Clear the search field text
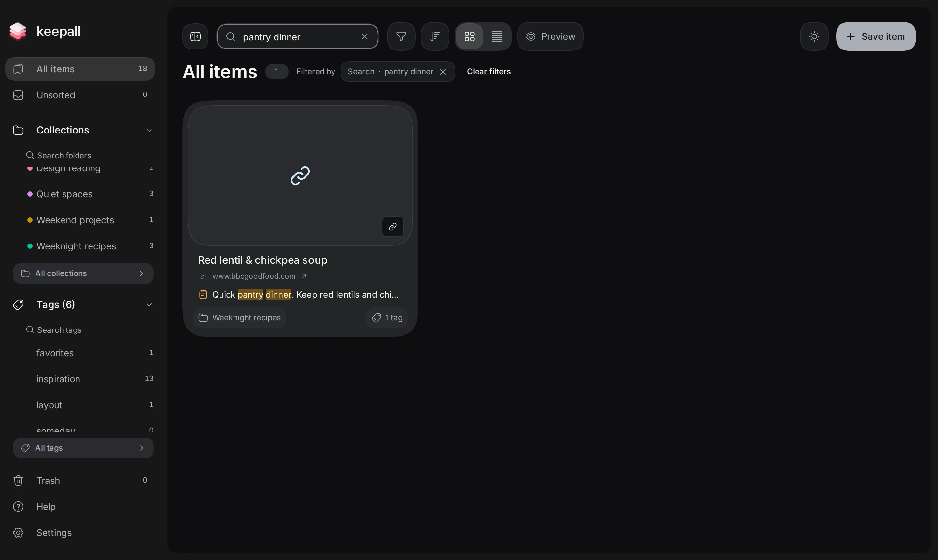Screen dimensions: 938x560 click(365, 36)
